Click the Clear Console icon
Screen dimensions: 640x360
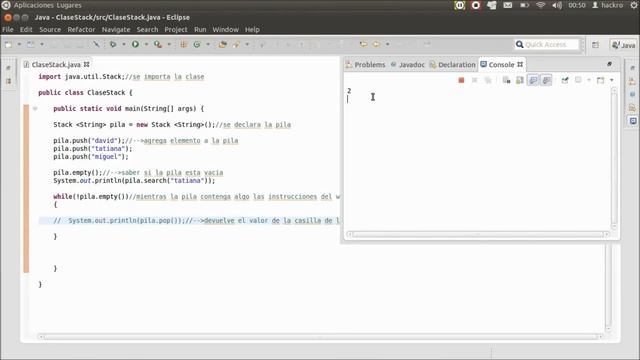[x=506, y=80]
